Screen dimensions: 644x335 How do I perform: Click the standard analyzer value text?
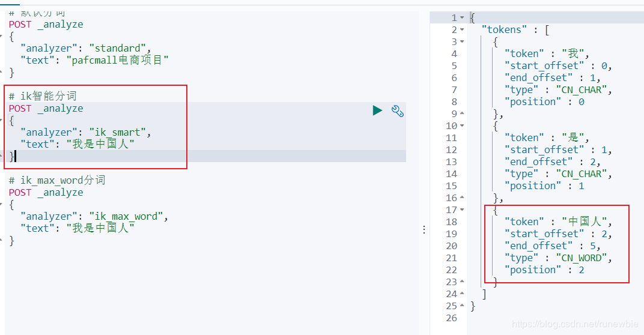point(117,48)
